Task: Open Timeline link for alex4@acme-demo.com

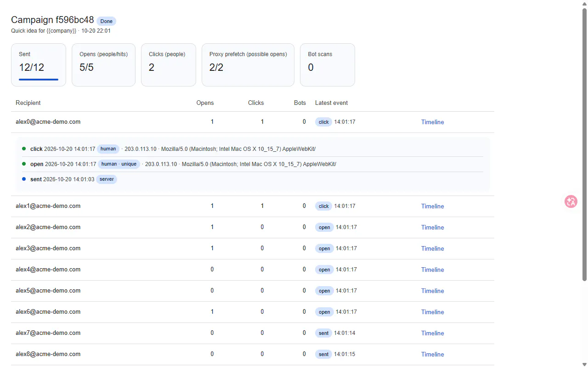Action: point(432,270)
